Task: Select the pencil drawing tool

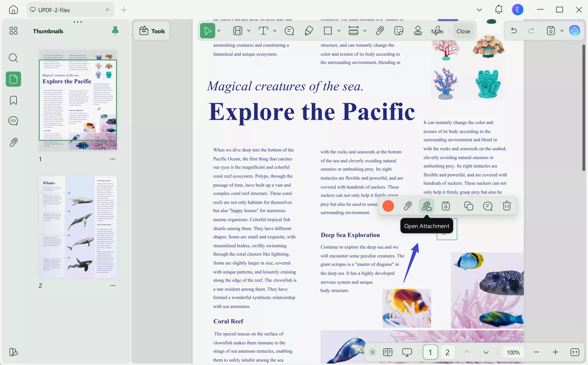Action: pyautogui.click(x=309, y=31)
